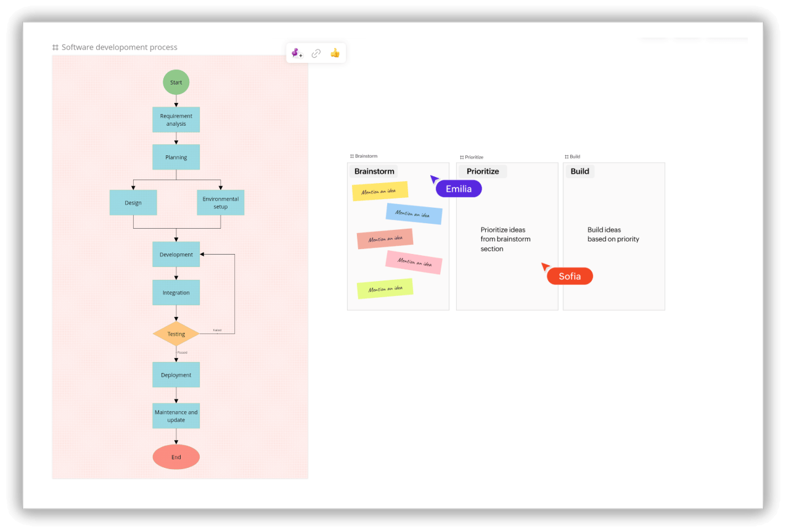Select the green Start circle node

point(176,83)
